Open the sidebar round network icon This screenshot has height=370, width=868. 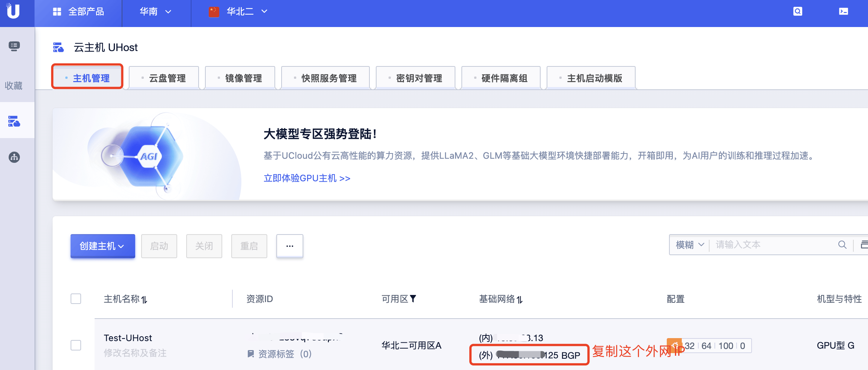14,157
